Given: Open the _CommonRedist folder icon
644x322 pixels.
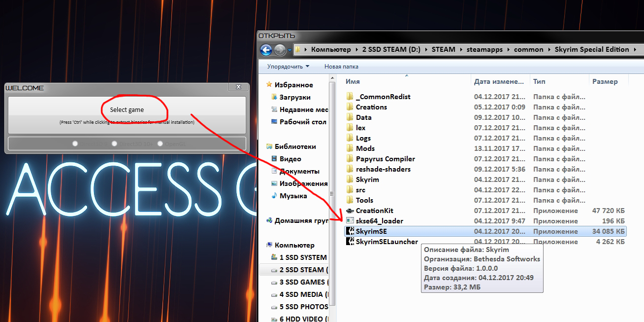Looking at the screenshot, I should [350, 97].
